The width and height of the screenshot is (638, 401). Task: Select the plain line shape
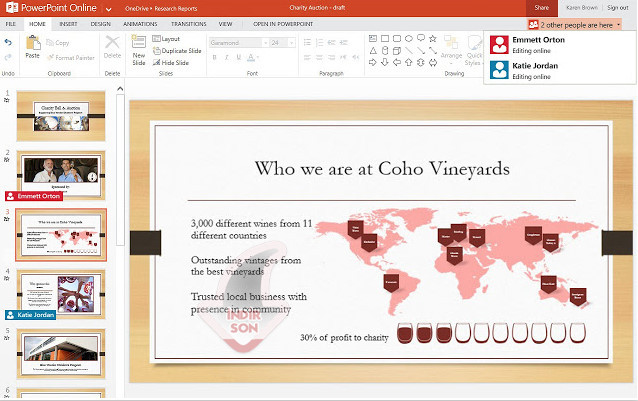point(409,50)
